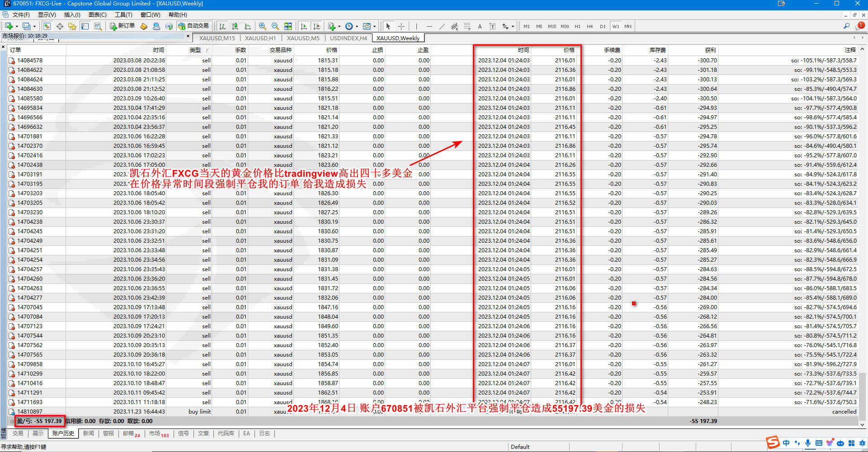Open the 帮助(H) menu

pyautogui.click(x=178, y=15)
